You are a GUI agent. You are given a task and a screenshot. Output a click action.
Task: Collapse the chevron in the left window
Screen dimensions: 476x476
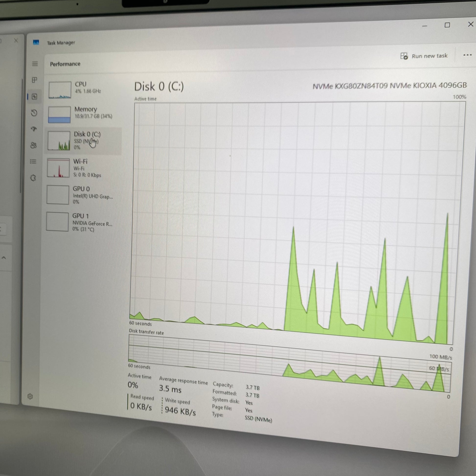tap(4, 258)
